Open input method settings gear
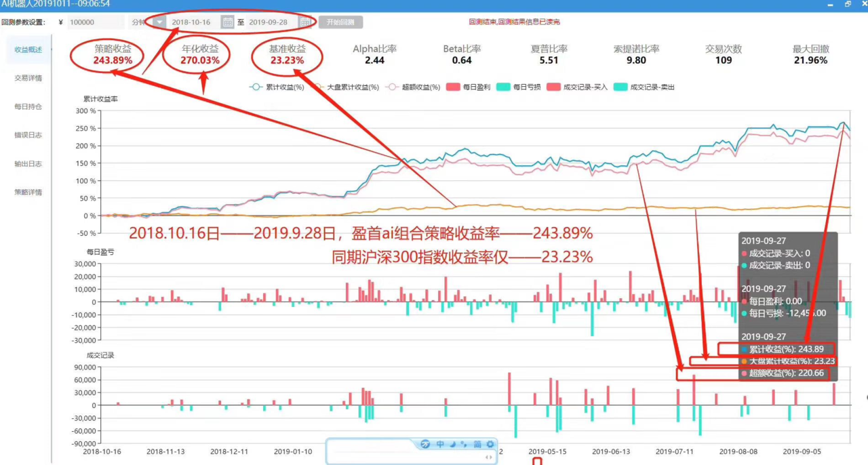The width and height of the screenshot is (868, 465). point(490,444)
